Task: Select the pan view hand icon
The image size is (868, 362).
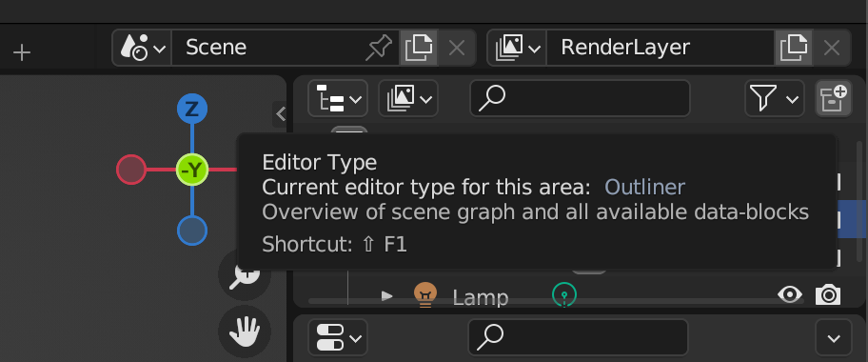Action: point(245,332)
